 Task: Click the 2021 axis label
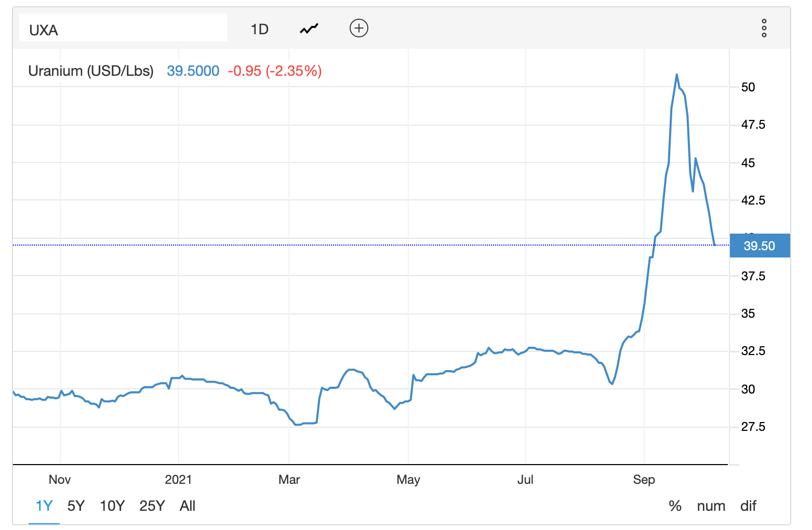[x=178, y=479]
